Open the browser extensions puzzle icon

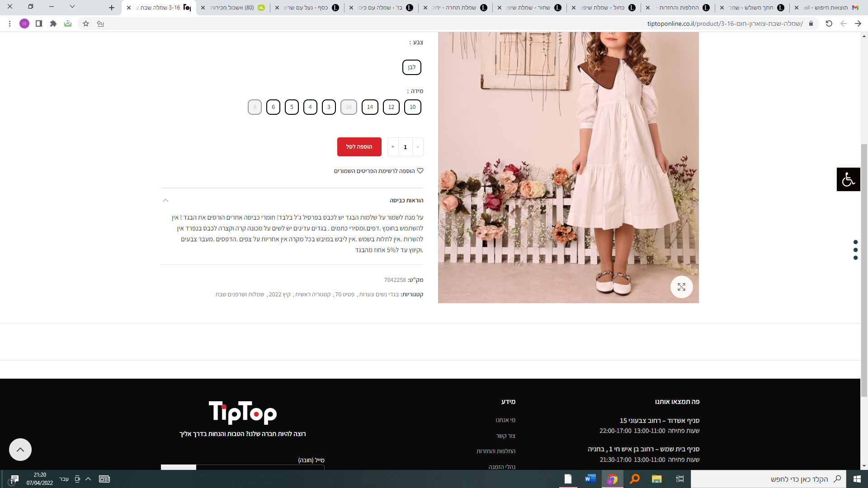click(53, 23)
